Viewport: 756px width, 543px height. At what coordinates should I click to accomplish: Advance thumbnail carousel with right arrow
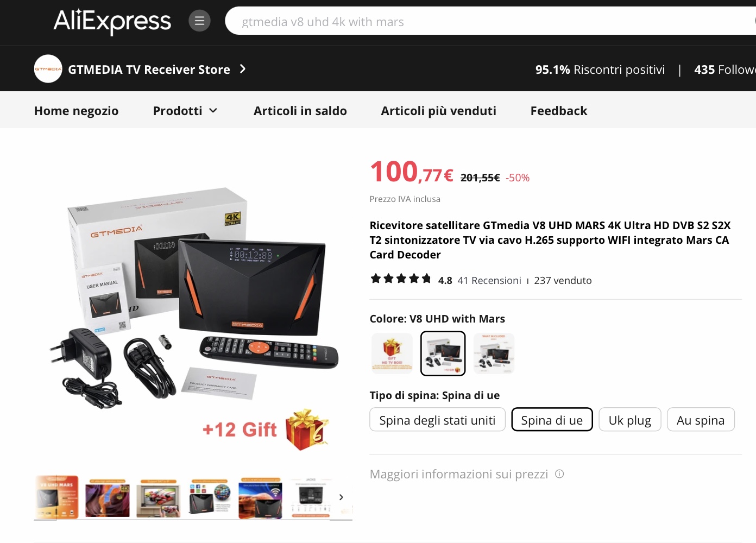click(x=341, y=497)
